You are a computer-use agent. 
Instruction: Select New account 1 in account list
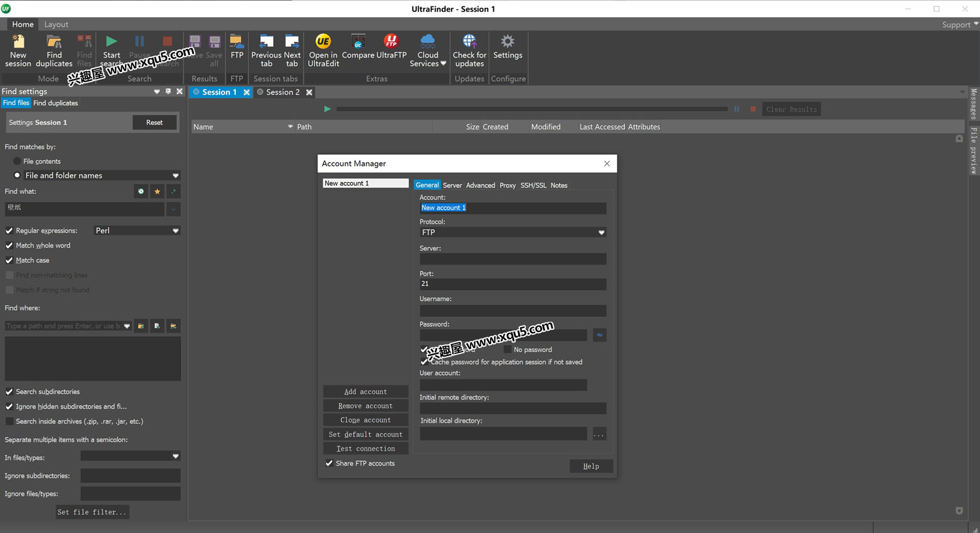[x=365, y=184]
